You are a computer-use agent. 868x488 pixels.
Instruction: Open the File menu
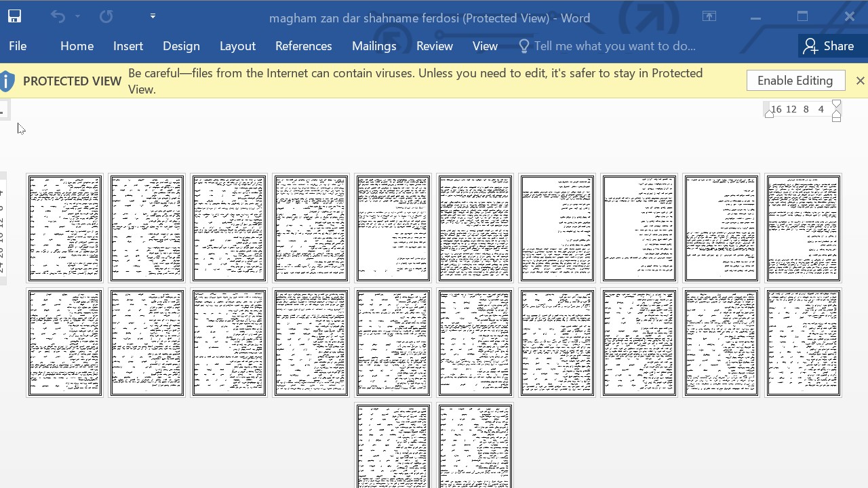tap(18, 46)
